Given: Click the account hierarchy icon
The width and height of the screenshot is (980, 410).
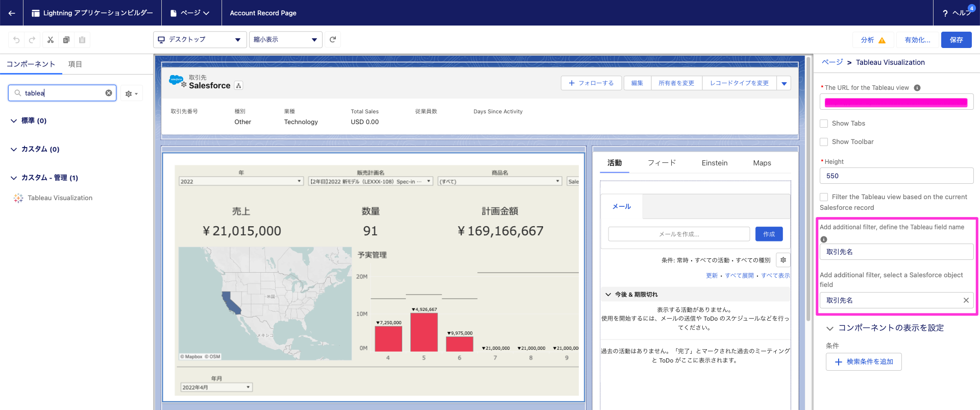Looking at the screenshot, I should [238, 86].
